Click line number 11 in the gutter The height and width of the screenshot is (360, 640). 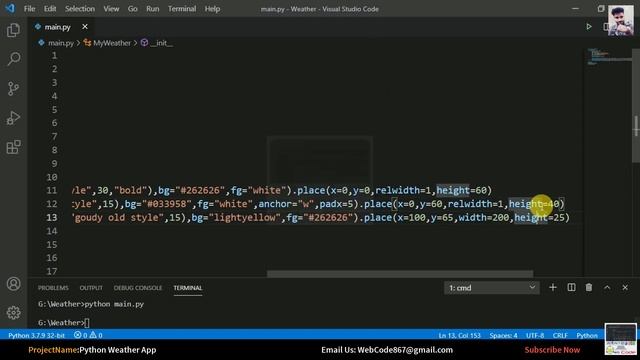coord(51,190)
